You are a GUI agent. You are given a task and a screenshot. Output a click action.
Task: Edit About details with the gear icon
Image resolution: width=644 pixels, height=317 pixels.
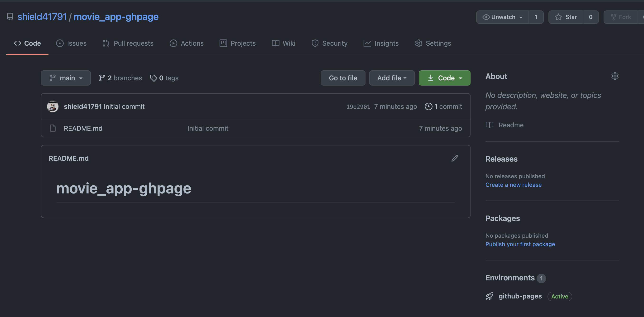615,76
